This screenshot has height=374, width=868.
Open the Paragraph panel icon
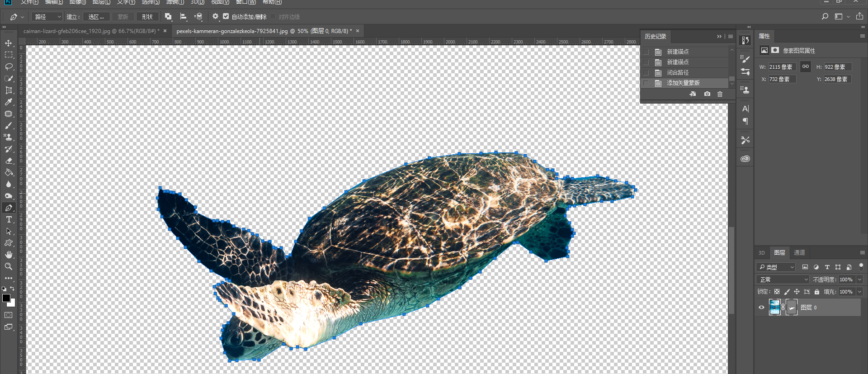745,121
